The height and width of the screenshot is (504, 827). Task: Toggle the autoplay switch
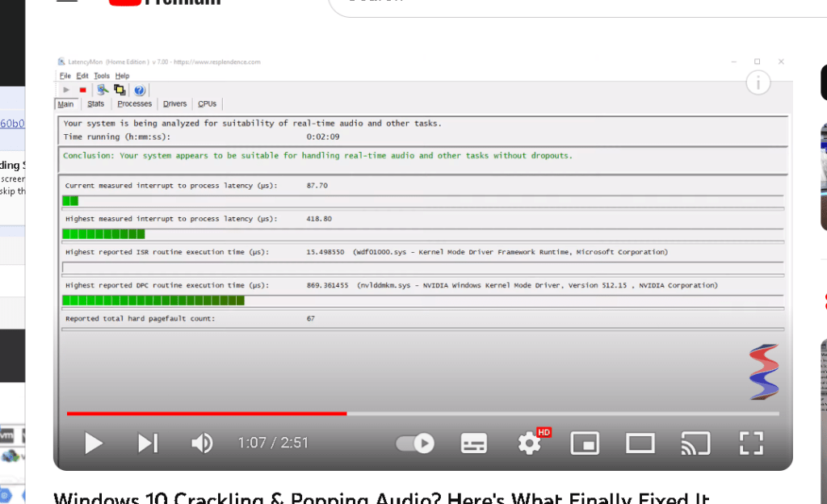(415, 443)
